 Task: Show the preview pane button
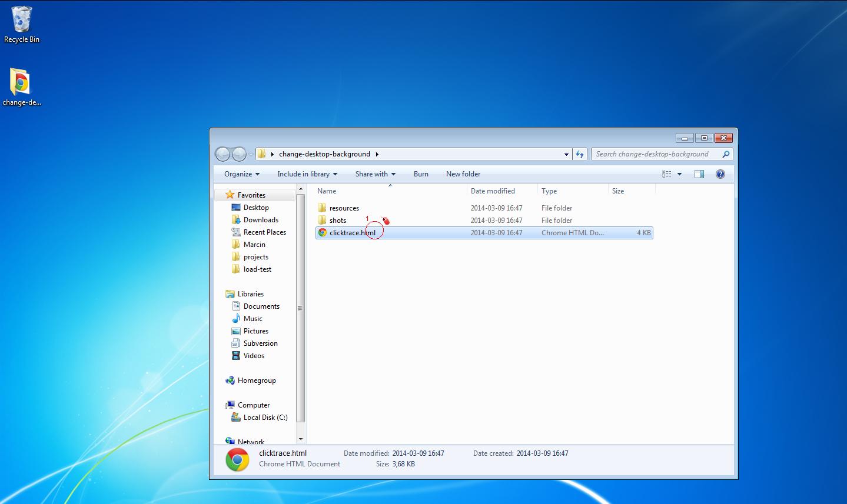[x=699, y=174]
